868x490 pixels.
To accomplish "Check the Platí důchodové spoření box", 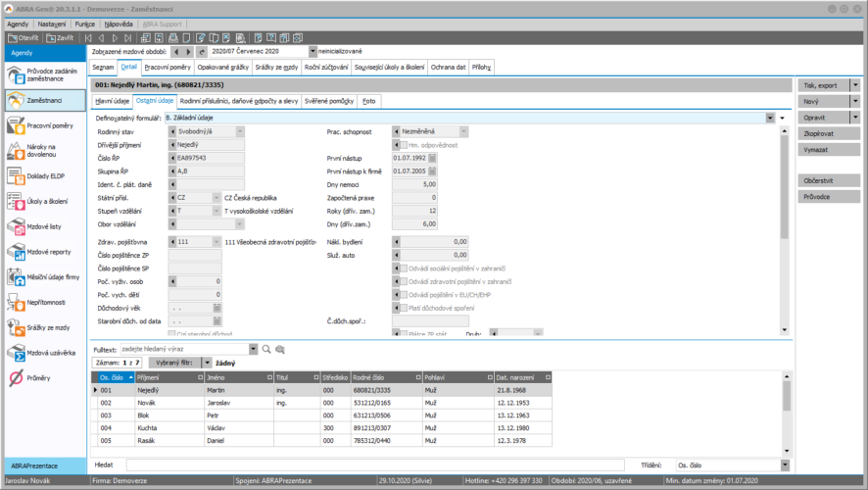I will pyautogui.click(x=403, y=308).
